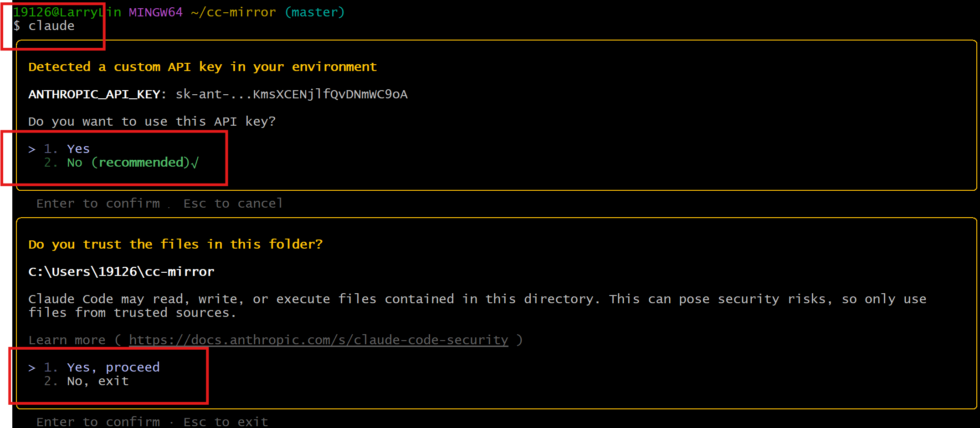Open the claude-code-security docs link
980x428 pixels.
[318, 340]
